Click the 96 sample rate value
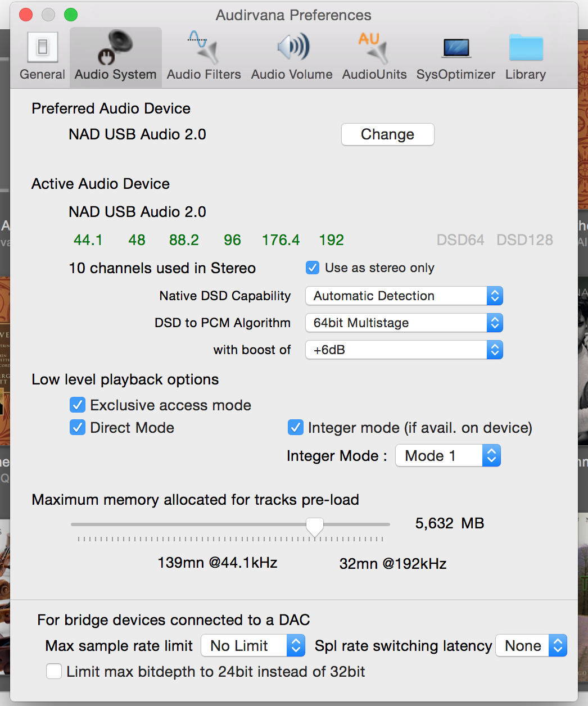This screenshot has width=588, height=706. point(232,240)
